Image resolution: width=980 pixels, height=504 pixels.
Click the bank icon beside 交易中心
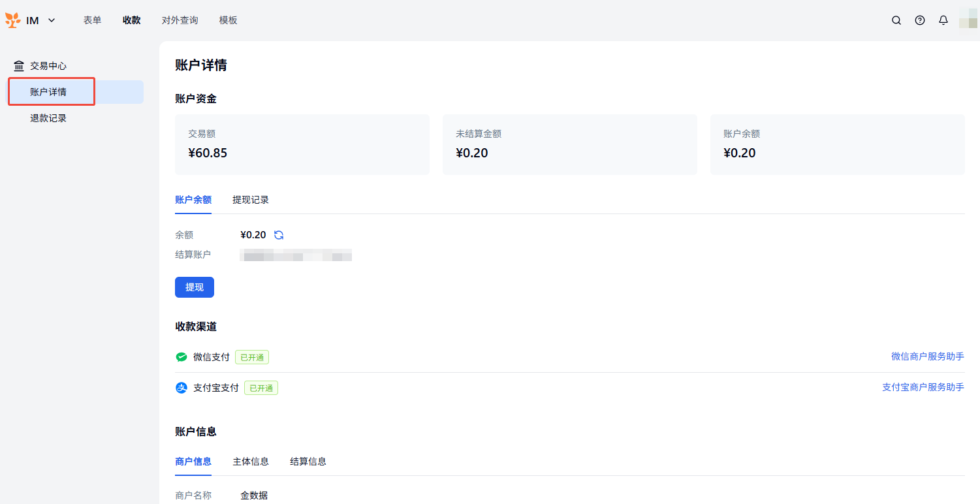pyautogui.click(x=19, y=66)
